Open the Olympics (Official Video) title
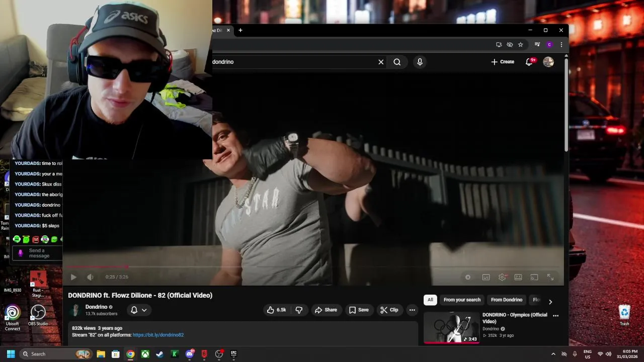The width and height of the screenshot is (644, 362). (x=515, y=318)
